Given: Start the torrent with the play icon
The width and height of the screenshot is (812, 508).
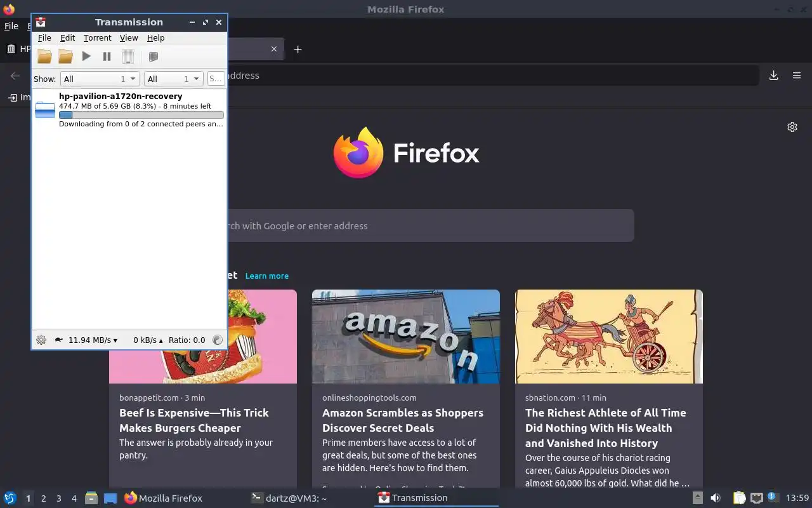Looking at the screenshot, I should (86, 57).
